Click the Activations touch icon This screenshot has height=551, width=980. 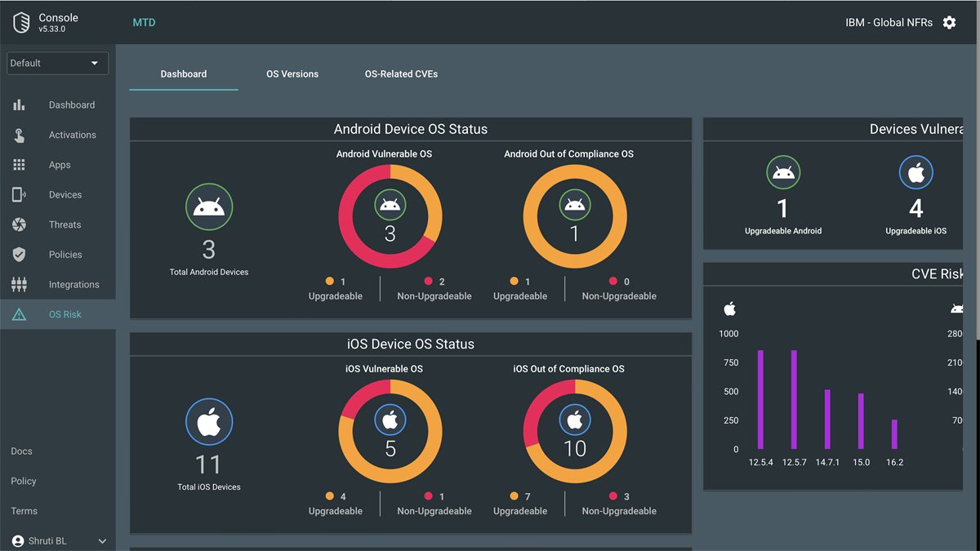tap(19, 135)
